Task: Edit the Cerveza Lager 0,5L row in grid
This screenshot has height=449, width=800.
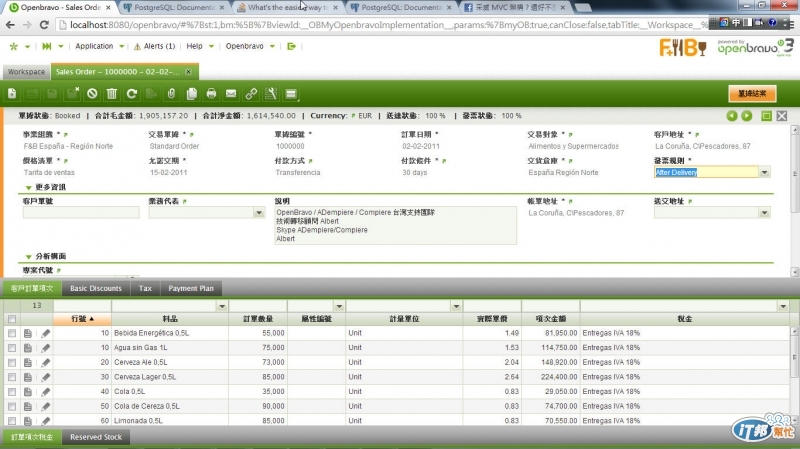Action: [x=45, y=377]
